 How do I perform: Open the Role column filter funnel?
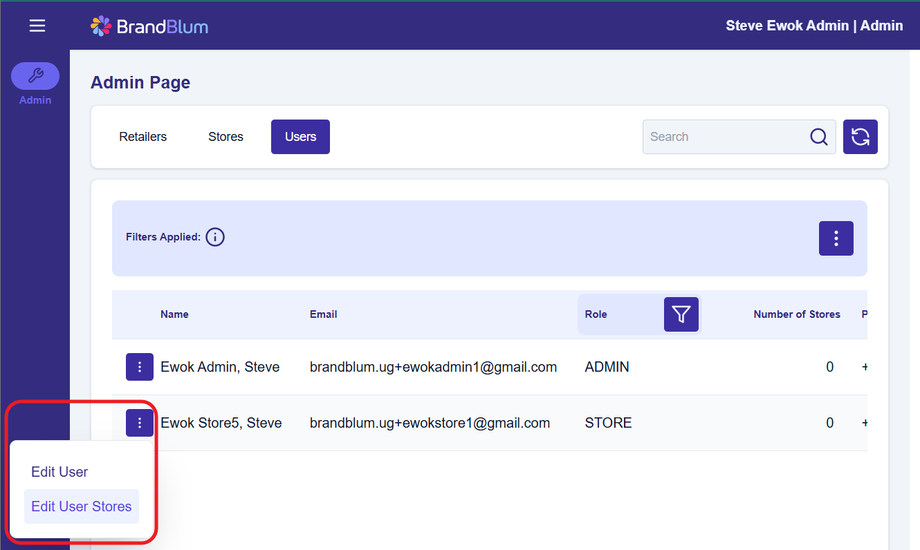point(681,314)
